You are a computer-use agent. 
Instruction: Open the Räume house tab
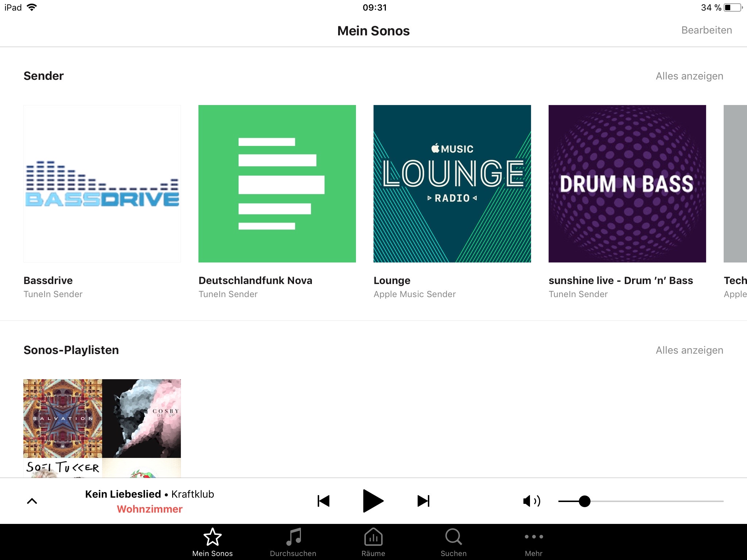(373, 542)
